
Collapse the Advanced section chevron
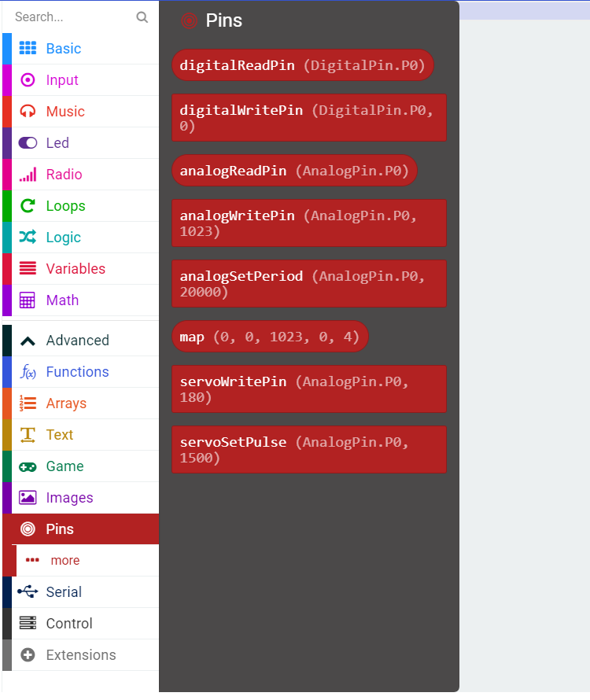coord(28,341)
